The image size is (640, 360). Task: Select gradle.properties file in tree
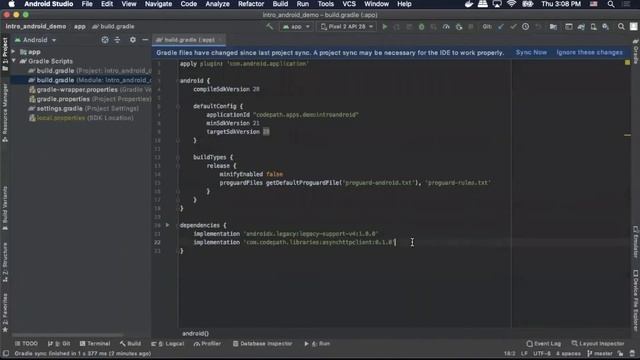pos(90,99)
